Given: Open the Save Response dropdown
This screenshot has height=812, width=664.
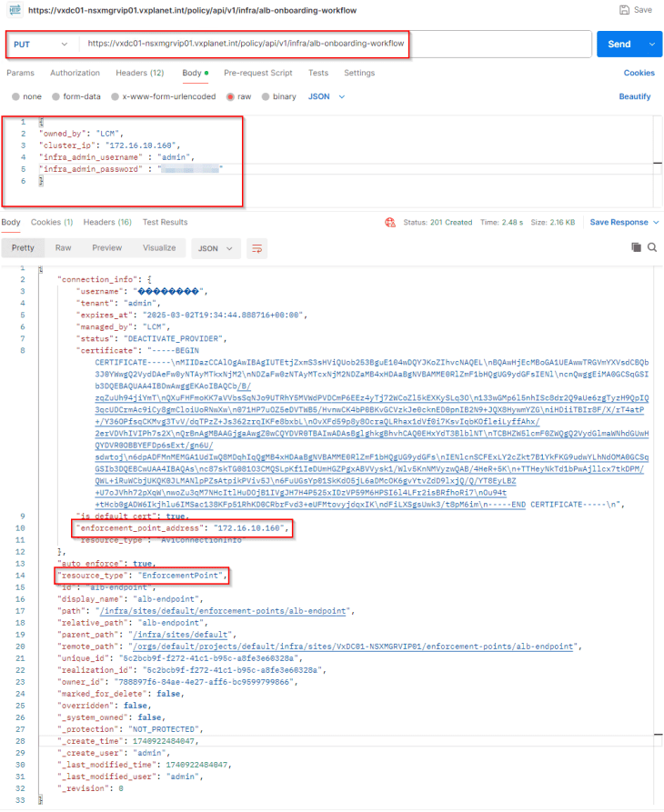Looking at the screenshot, I should pos(623,222).
